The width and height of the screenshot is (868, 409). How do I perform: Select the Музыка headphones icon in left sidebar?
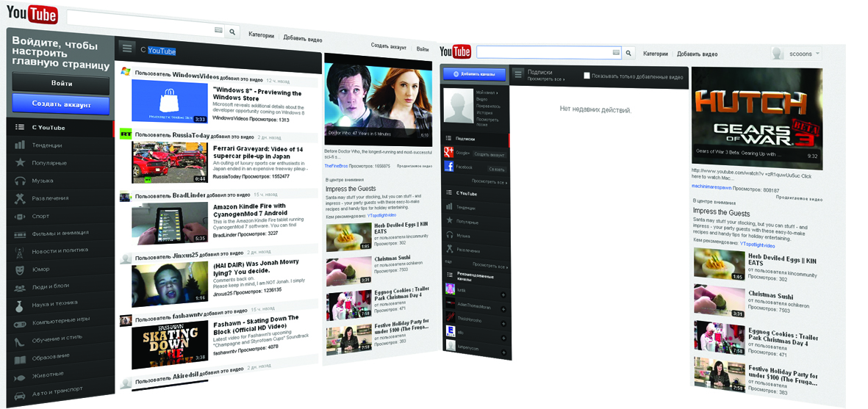point(20,180)
